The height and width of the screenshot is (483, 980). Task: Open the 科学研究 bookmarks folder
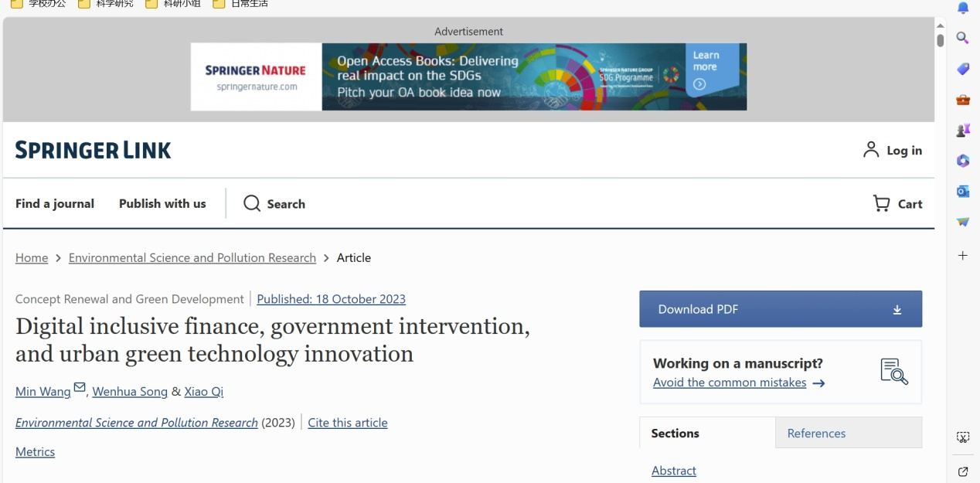[x=106, y=4]
